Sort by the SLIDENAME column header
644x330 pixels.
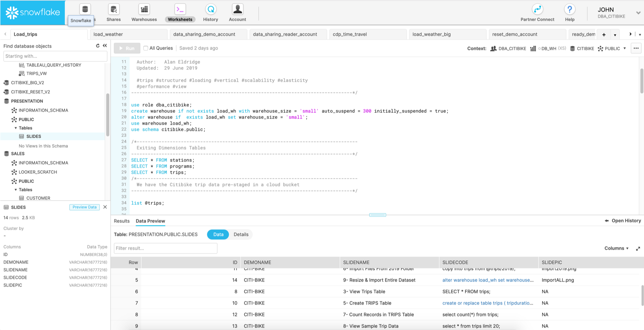(389, 262)
